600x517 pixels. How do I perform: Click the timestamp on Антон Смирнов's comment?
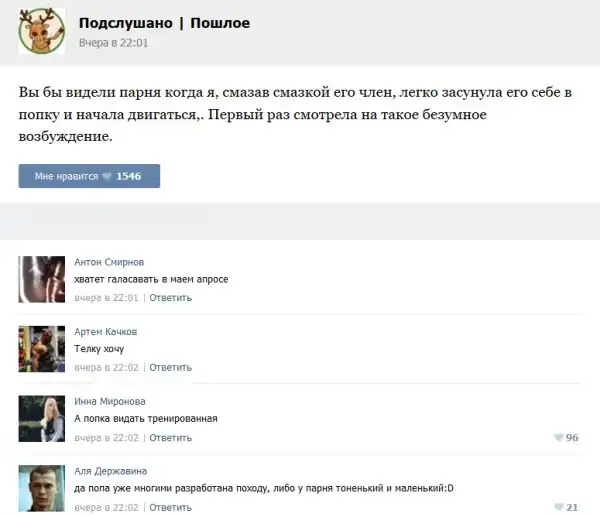(x=107, y=298)
